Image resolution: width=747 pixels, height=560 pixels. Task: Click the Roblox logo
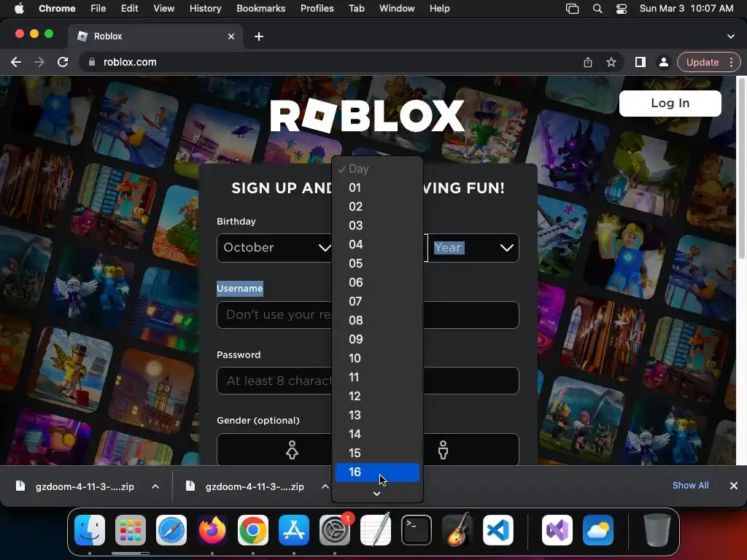click(367, 116)
